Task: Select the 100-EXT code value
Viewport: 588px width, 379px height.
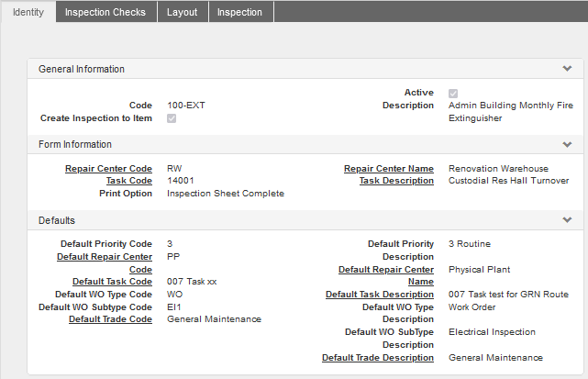Action: tap(186, 106)
